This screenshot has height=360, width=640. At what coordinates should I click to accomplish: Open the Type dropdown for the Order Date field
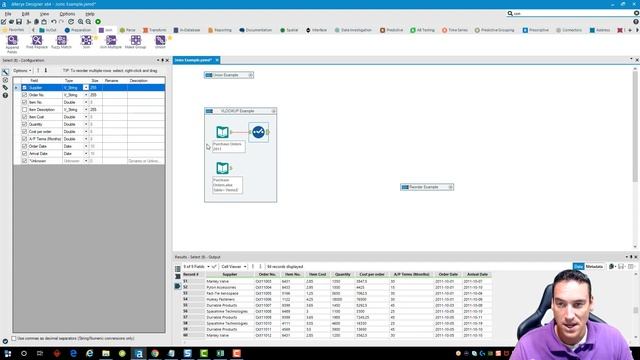pos(86,146)
